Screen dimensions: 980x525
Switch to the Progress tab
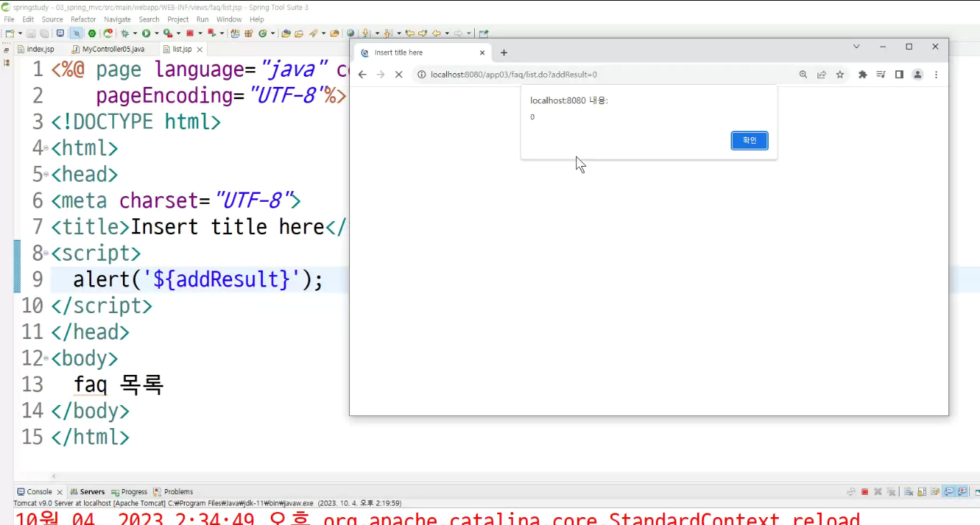pyautogui.click(x=129, y=492)
